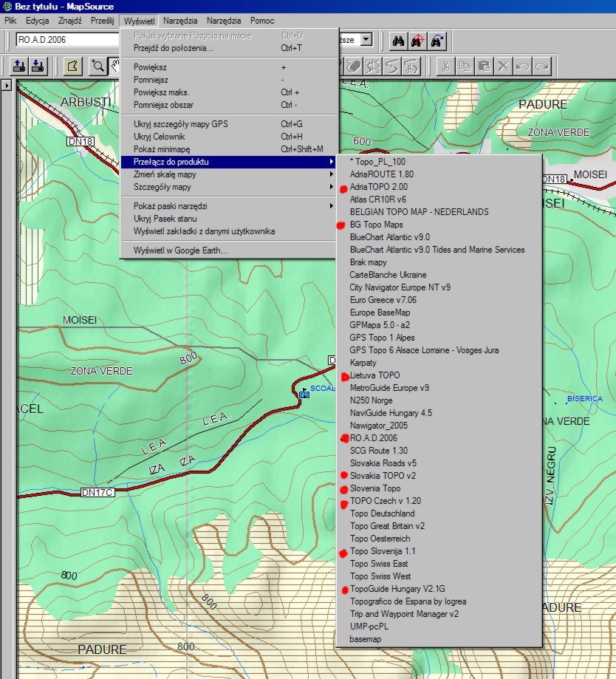Viewport: 616px width, 679px height.
Task: Choose Pomniejsz obszar menu entry
Action: tap(228, 105)
